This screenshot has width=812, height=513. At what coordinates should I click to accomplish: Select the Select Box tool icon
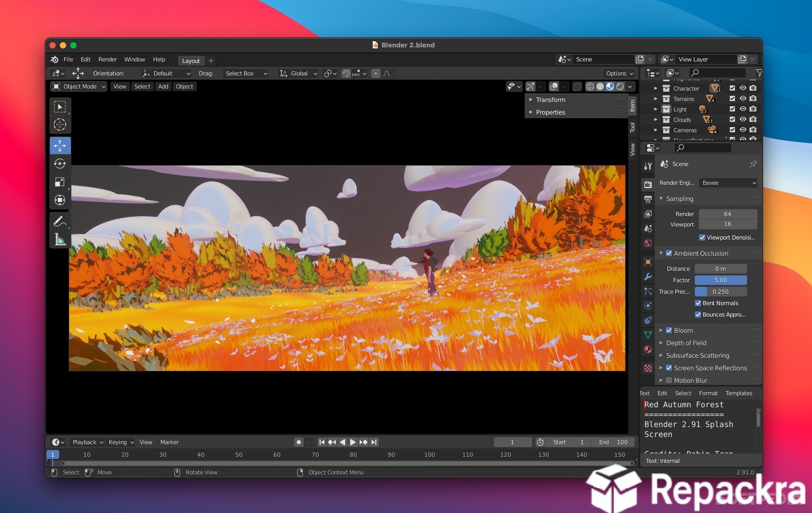(60, 107)
